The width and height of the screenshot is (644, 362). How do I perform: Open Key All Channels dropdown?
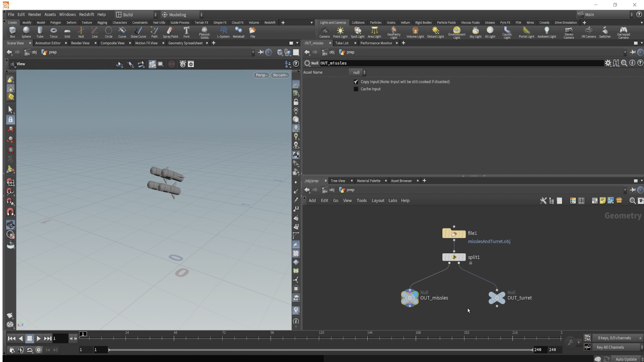[618, 347]
